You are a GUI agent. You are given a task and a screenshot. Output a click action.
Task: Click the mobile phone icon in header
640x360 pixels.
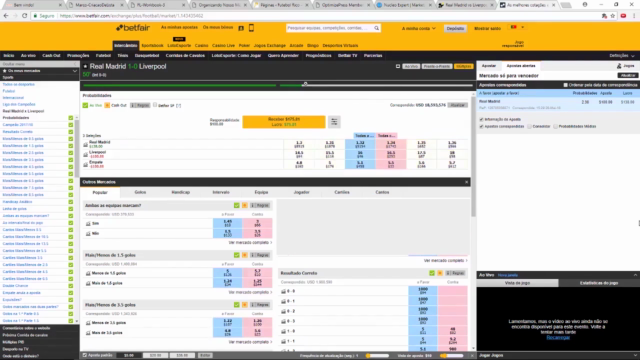(251, 28)
